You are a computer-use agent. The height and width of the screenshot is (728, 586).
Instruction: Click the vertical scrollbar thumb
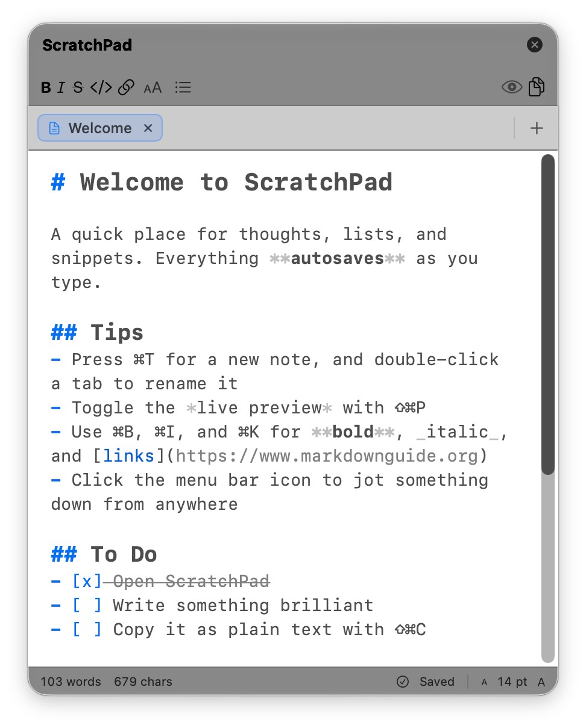tap(547, 315)
